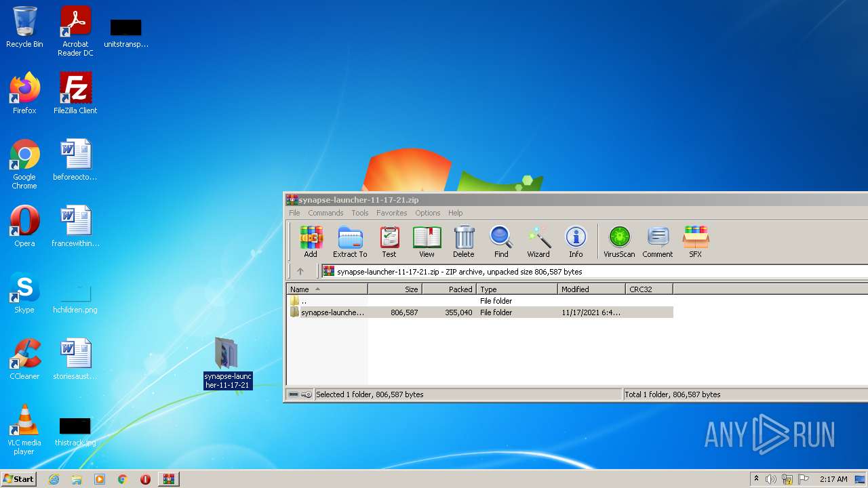Screen dimensions: 868x488
Task: Click the archive path address field
Action: pos(594,272)
